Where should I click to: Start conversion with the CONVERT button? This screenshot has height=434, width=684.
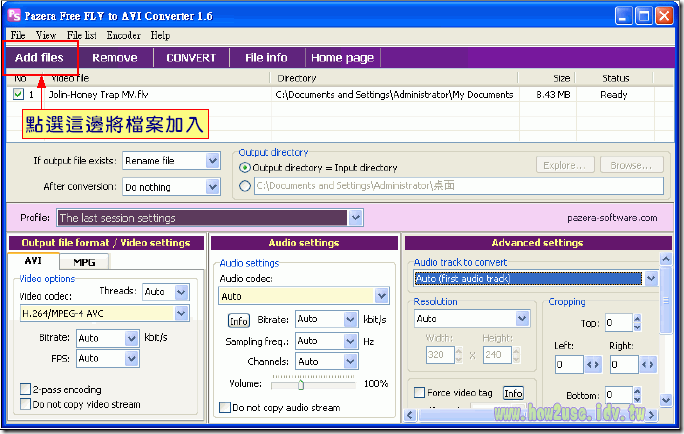(191, 58)
